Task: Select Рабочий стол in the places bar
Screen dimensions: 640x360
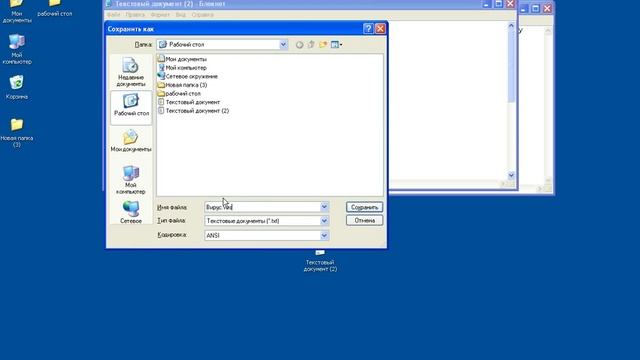Action: coord(131,107)
